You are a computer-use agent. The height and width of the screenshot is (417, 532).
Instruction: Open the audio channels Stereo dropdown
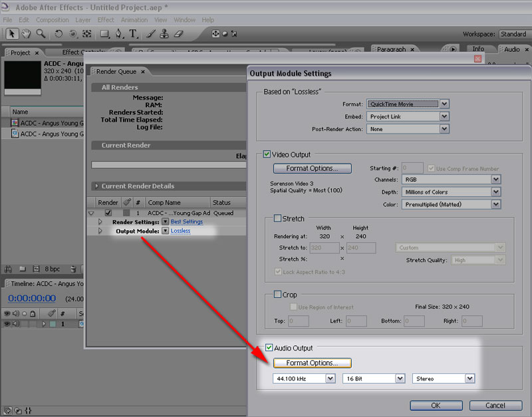[x=444, y=378]
